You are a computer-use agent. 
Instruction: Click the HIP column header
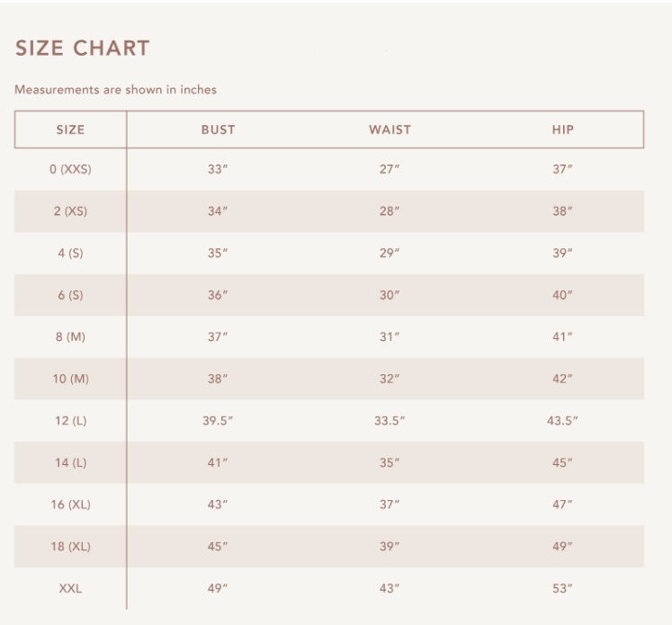562,129
